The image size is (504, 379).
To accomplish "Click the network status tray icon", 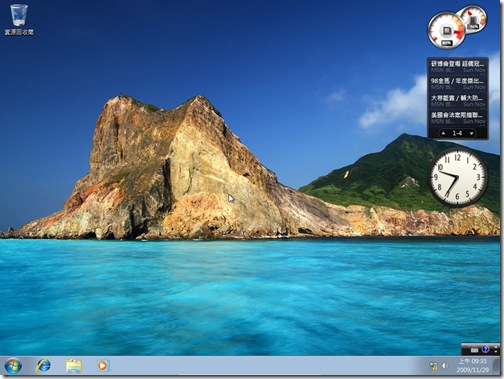I will pyautogui.click(x=433, y=366).
